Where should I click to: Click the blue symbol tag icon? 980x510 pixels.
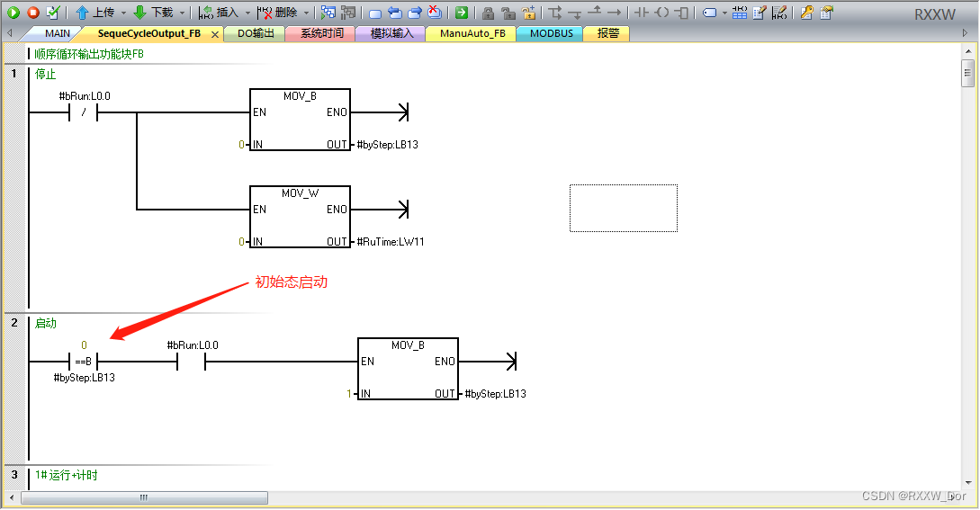[x=709, y=13]
